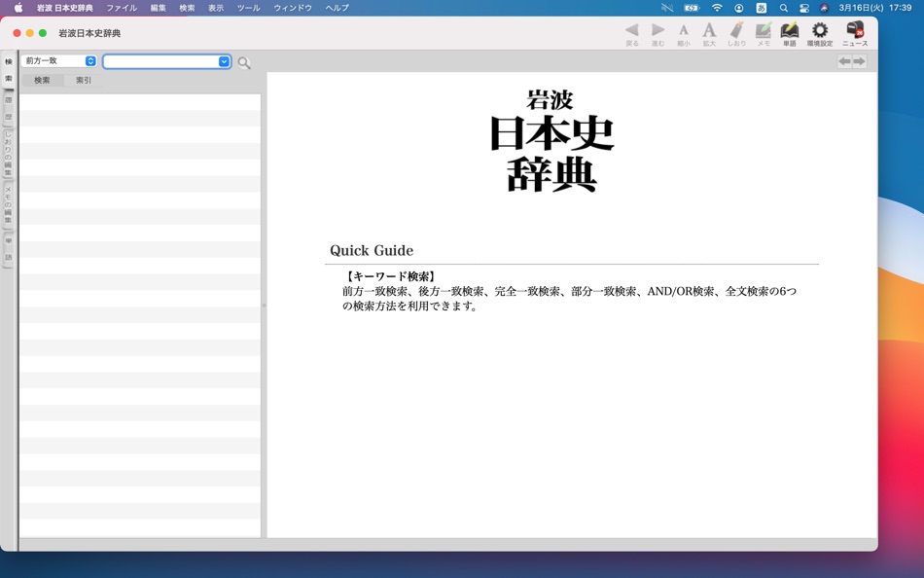Click the Siri icon in menu bar
This screenshot has width=924, height=578.
[824, 8]
